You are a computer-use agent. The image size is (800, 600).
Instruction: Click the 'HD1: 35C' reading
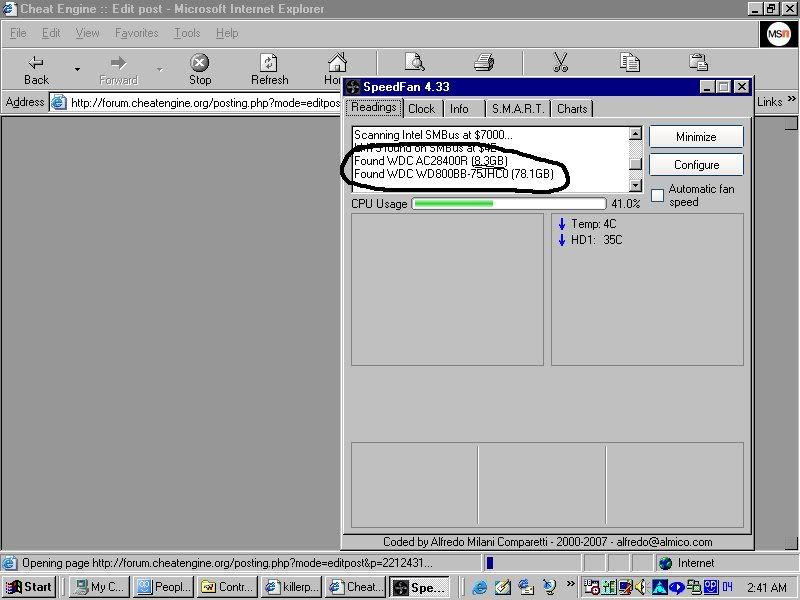[x=596, y=240]
